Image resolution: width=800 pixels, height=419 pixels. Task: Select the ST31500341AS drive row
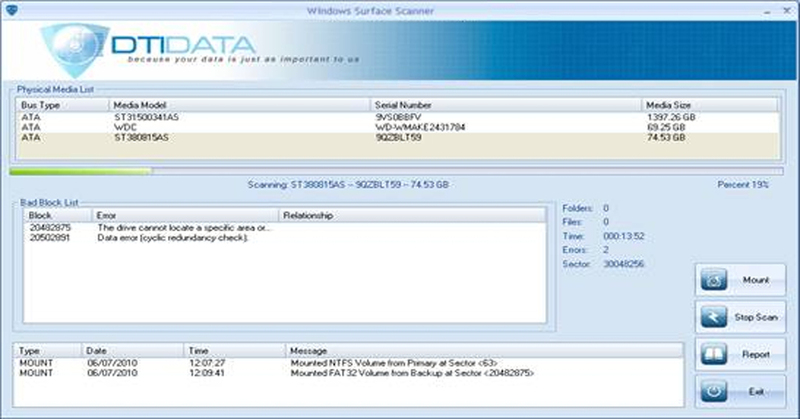[398, 117]
